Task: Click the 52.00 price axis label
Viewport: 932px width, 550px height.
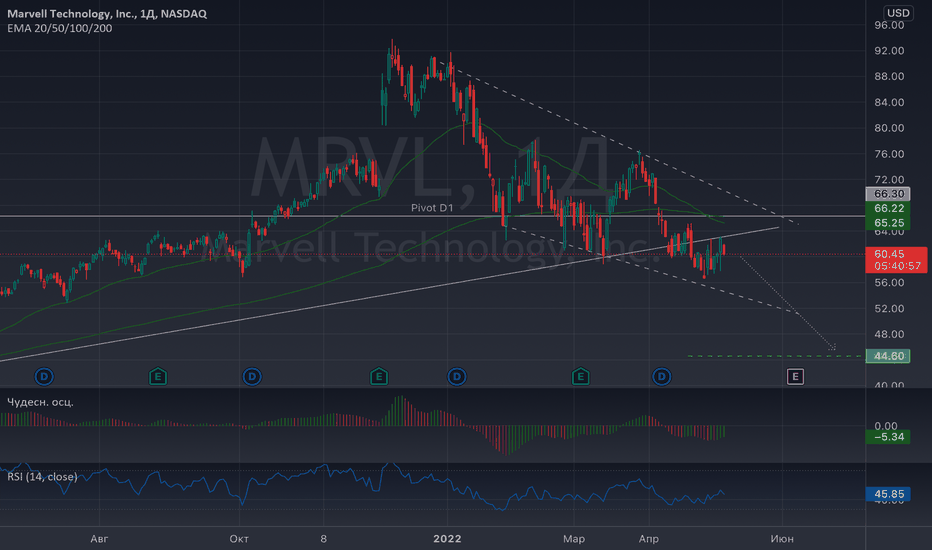Action: tap(889, 309)
